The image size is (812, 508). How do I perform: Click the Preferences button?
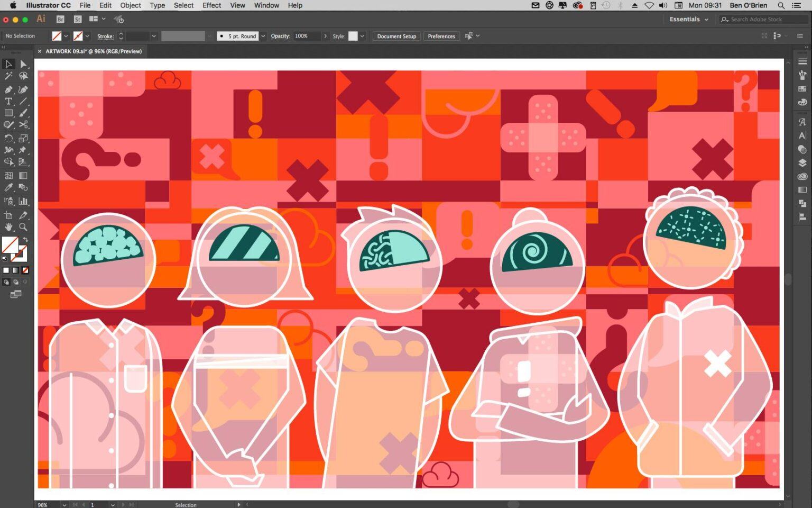(x=441, y=36)
